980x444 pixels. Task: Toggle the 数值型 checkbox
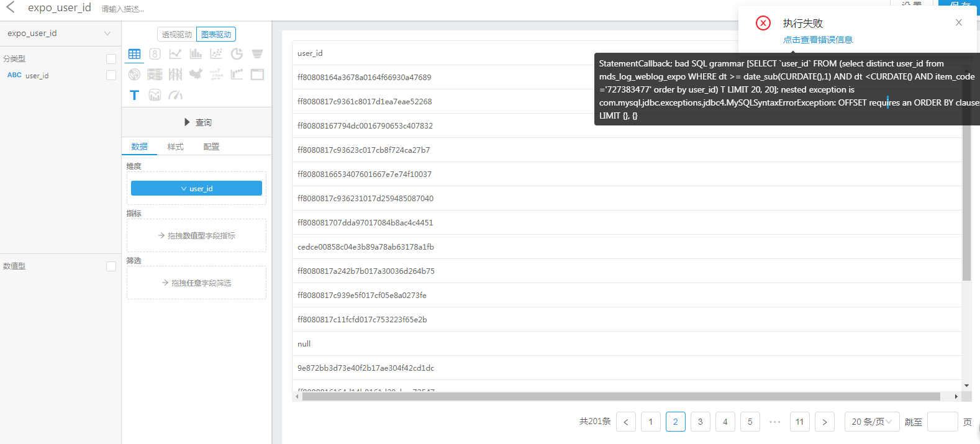111,266
